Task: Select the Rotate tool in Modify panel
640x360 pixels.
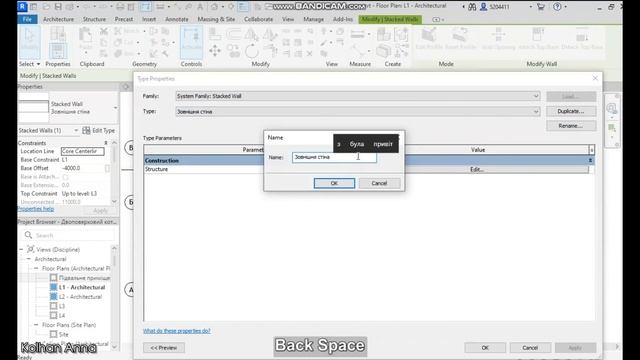Action: coord(252,51)
